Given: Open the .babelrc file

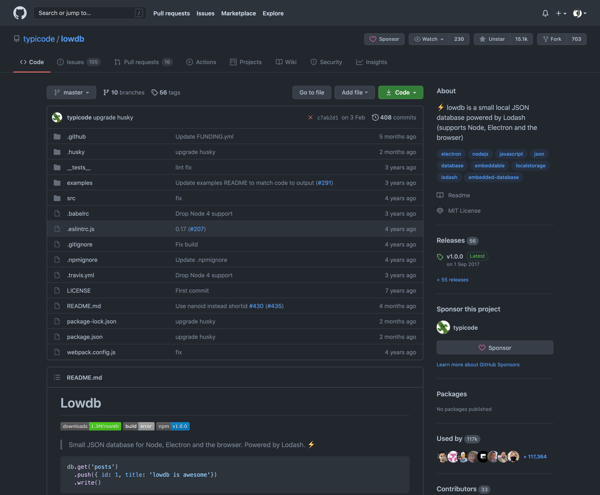Looking at the screenshot, I should tap(78, 213).
